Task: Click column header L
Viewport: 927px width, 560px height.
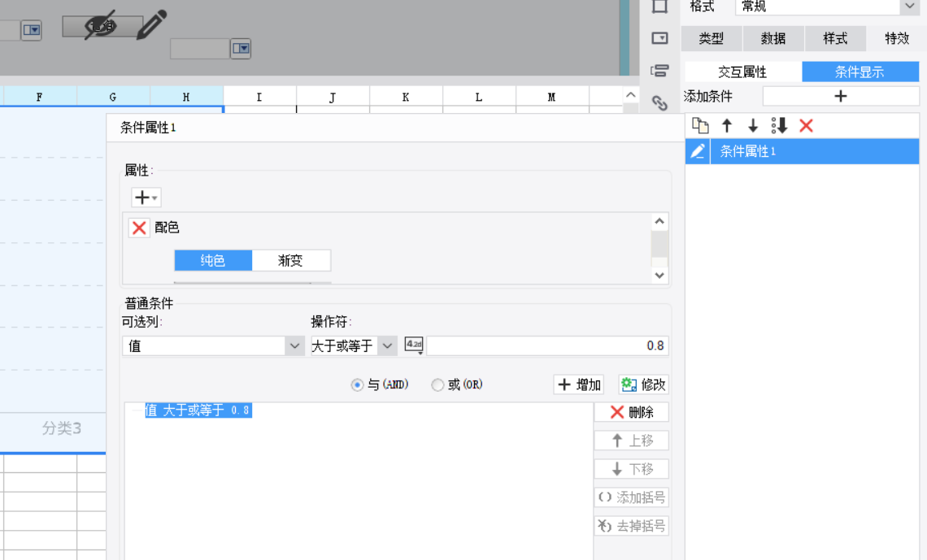Action: click(479, 97)
